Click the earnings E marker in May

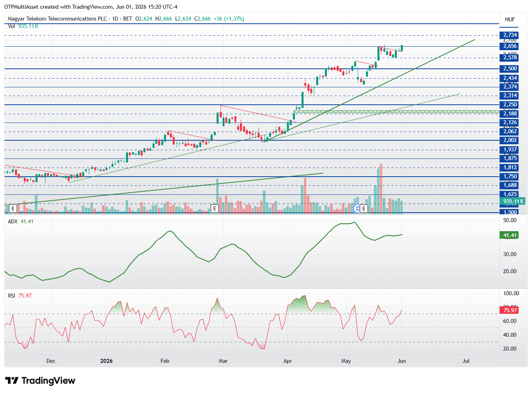(x=364, y=208)
